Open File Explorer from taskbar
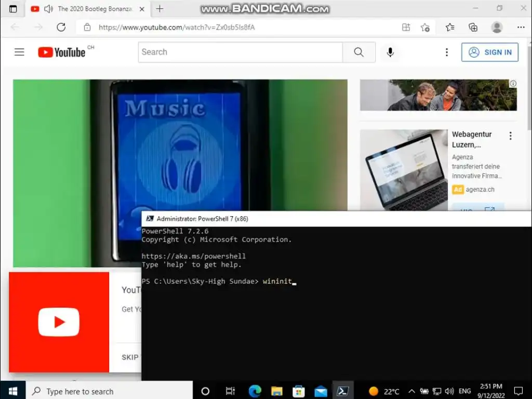 coord(276,391)
